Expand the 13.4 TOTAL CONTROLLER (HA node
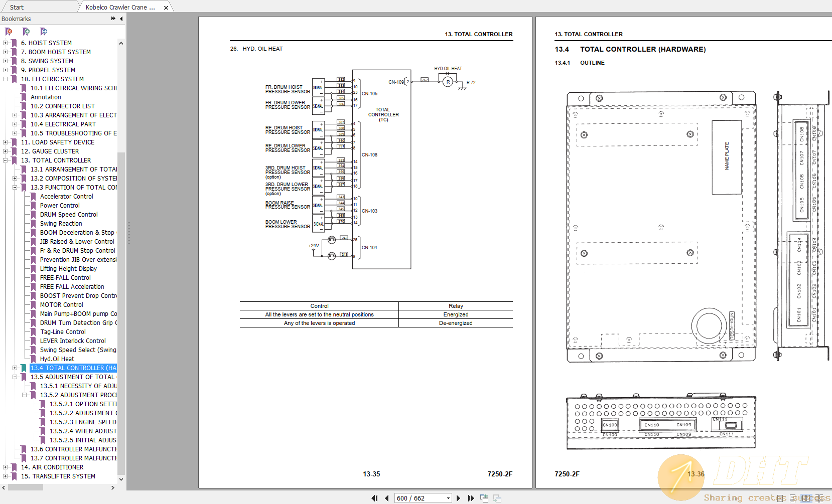 (15, 368)
